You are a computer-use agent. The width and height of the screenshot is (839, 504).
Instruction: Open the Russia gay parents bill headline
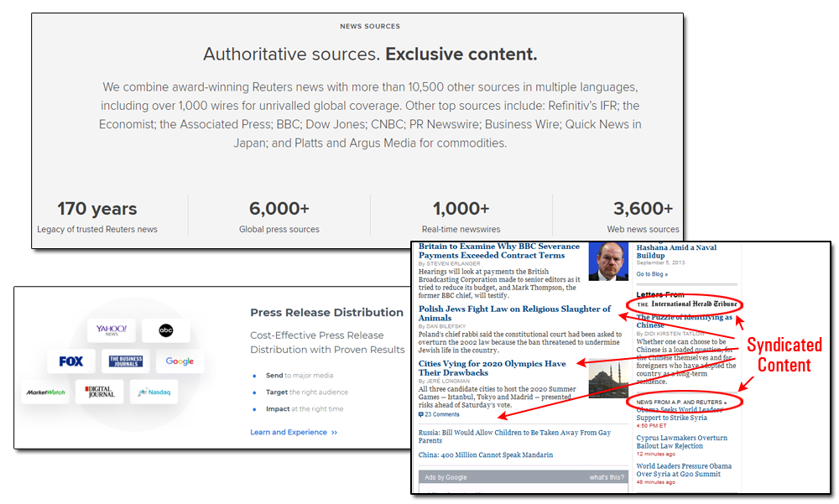pyautogui.click(x=514, y=437)
